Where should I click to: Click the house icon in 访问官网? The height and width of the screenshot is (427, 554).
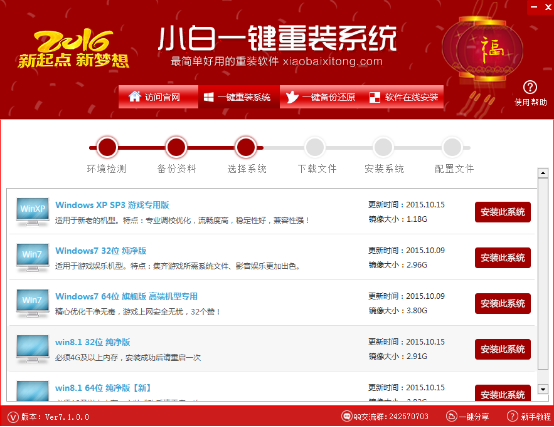(x=135, y=96)
